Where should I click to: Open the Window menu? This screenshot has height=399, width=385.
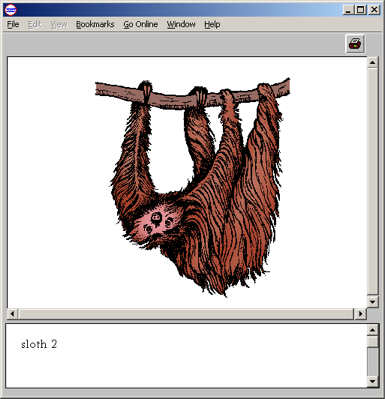pos(181,24)
